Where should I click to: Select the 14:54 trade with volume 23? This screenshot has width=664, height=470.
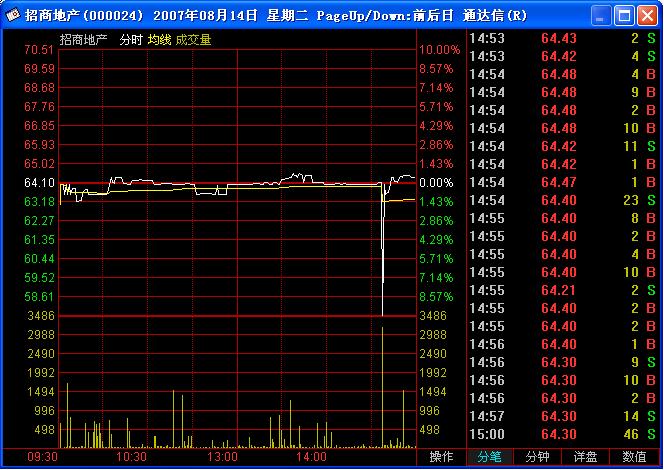tap(563, 200)
